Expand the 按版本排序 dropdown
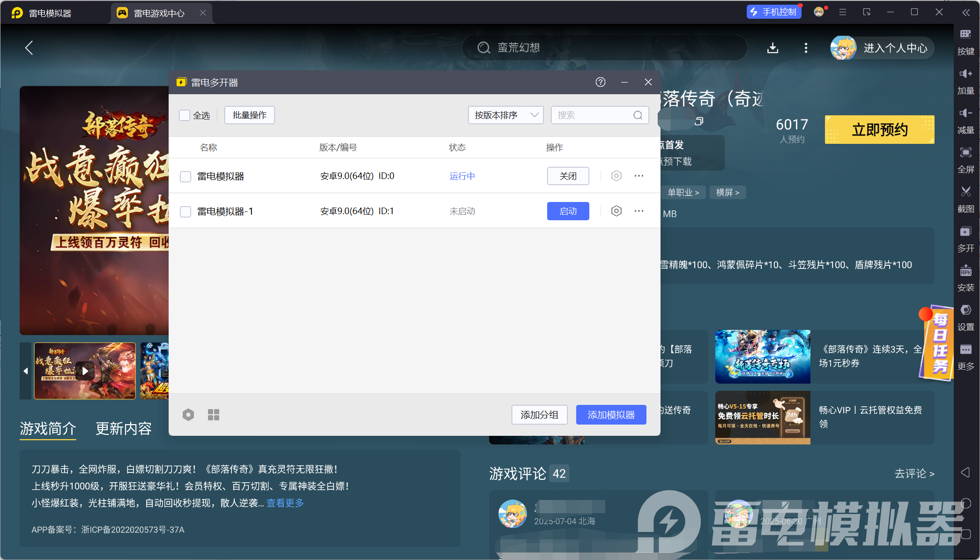 505,115
